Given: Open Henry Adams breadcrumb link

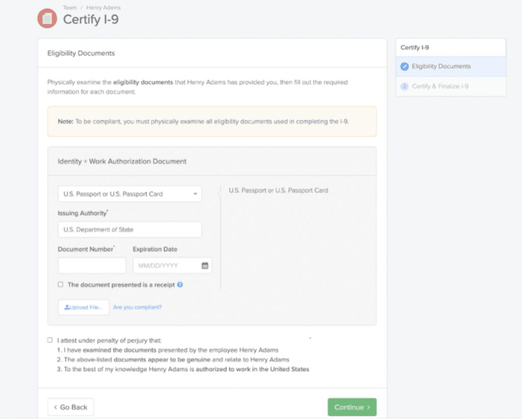Looking at the screenshot, I should click(x=103, y=8).
